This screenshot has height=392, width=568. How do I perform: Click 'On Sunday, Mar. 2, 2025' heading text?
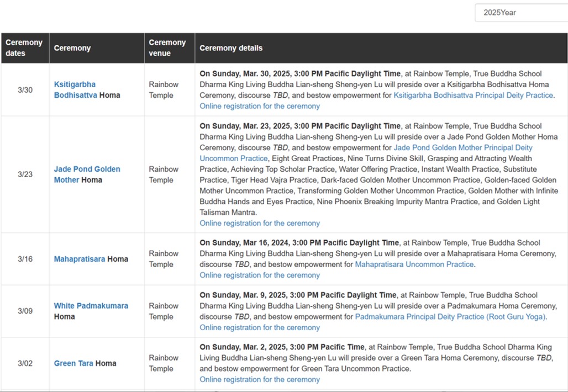point(243,347)
